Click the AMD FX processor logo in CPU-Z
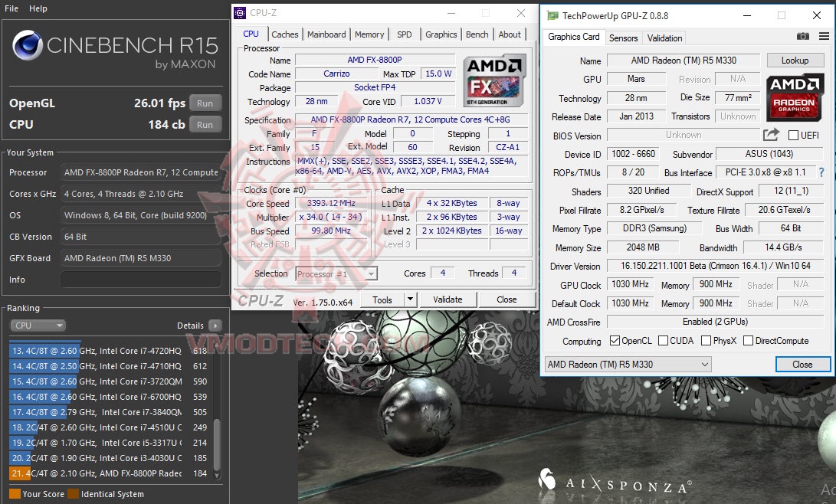 pyautogui.click(x=493, y=81)
